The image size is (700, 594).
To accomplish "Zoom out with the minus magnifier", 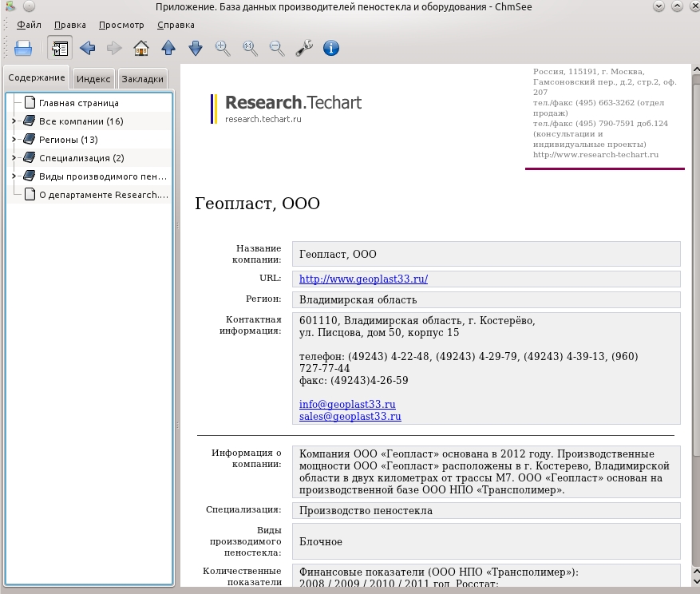I will pos(277,48).
